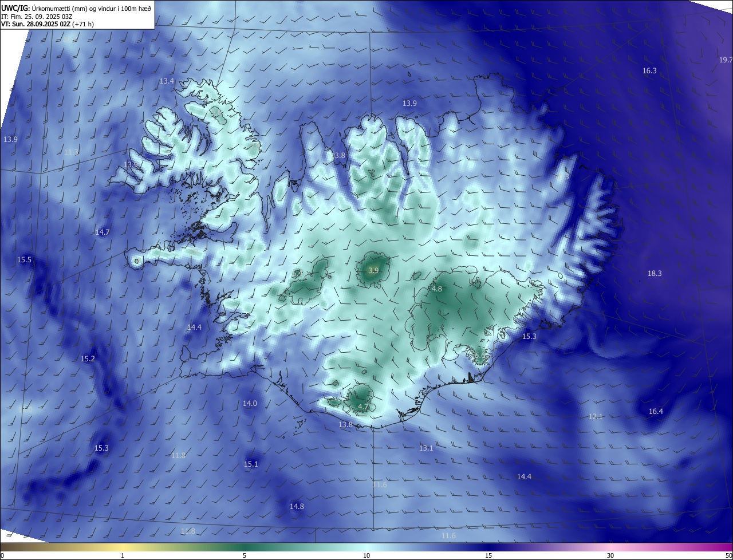Click the 1 tick label on the color scale
This screenshot has height=560, width=733.
click(x=123, y=556)
